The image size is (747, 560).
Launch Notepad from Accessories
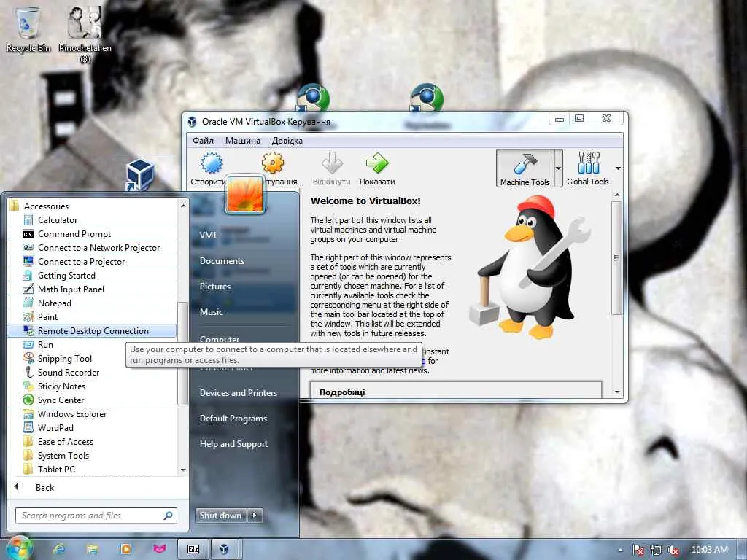point(55,303)
